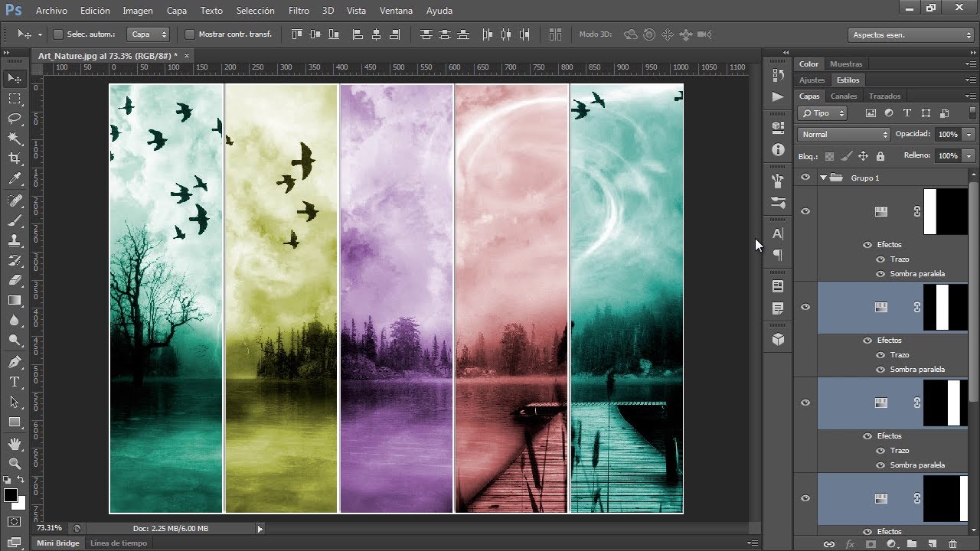Image resolution: width=980 pixels, height=551 pixels.
Task: Click the zoom 73.31% field
Action: 50,528
